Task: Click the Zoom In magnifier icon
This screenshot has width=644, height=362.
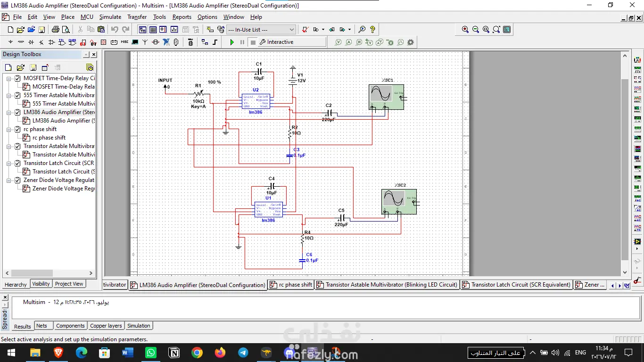Action: (465, 30)
